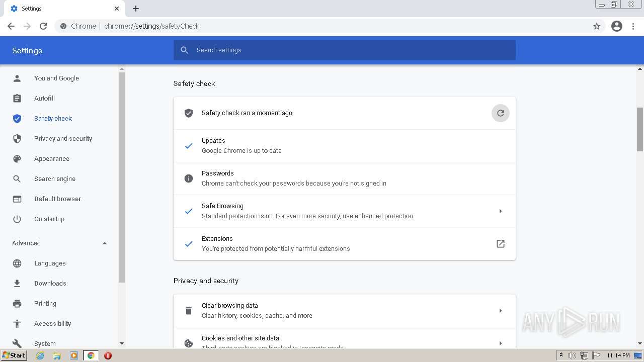The width and height of the screenshot is (644, 362).
Task: Open Downloads settings
Action: pyautogui.click(x=50, y=284)
